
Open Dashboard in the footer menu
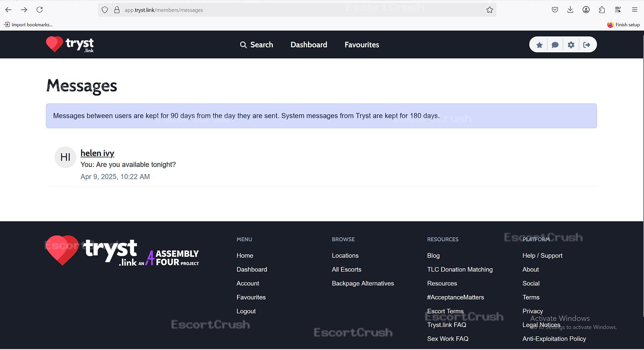click(252, 269)
